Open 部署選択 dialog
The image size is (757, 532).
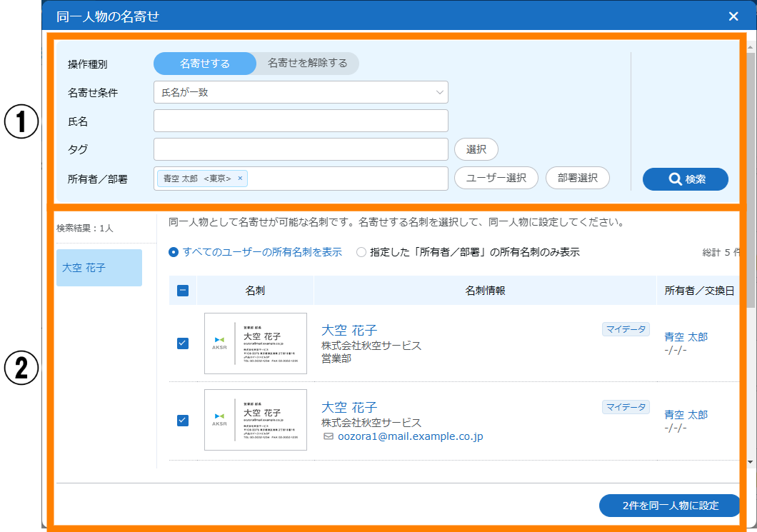[577, 178]
